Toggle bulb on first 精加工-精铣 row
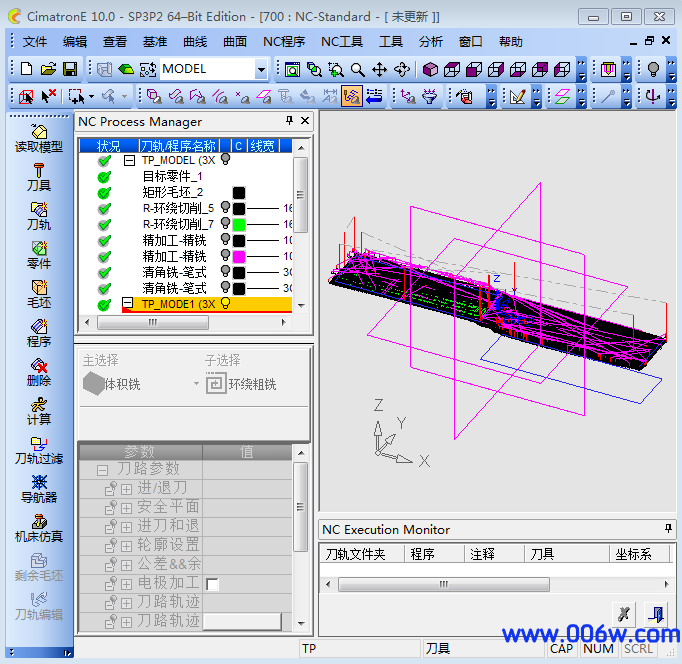Image resolution: width=682 pixels, height=664 pixels. point(225,239)
